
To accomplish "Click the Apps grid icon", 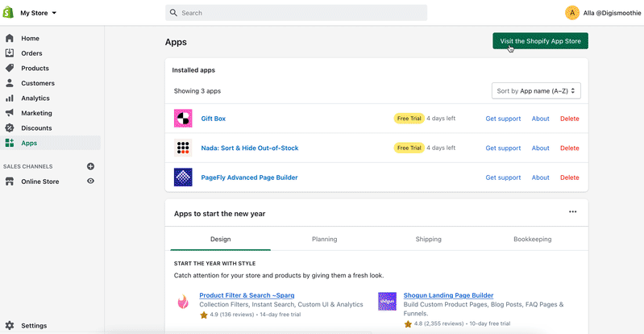I will click(10, 143).
